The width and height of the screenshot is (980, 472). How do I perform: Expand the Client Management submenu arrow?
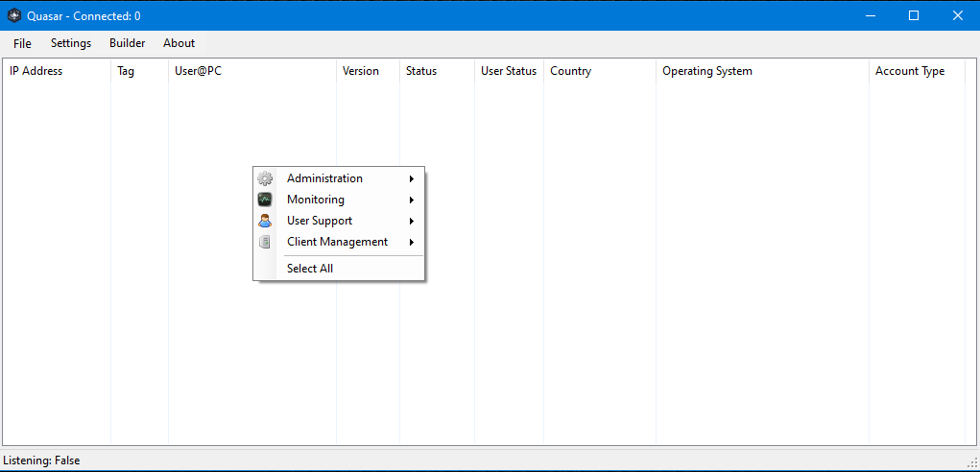pos(412,243)
